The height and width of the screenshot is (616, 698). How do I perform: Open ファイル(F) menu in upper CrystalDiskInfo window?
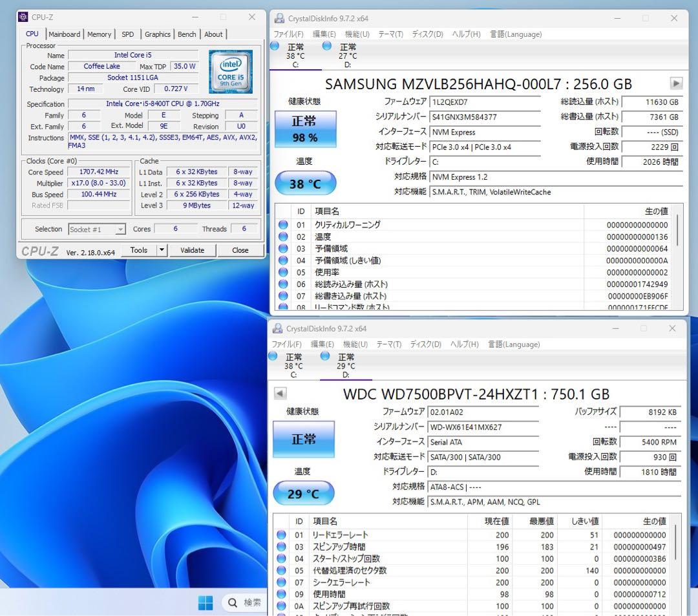(288, 34)
